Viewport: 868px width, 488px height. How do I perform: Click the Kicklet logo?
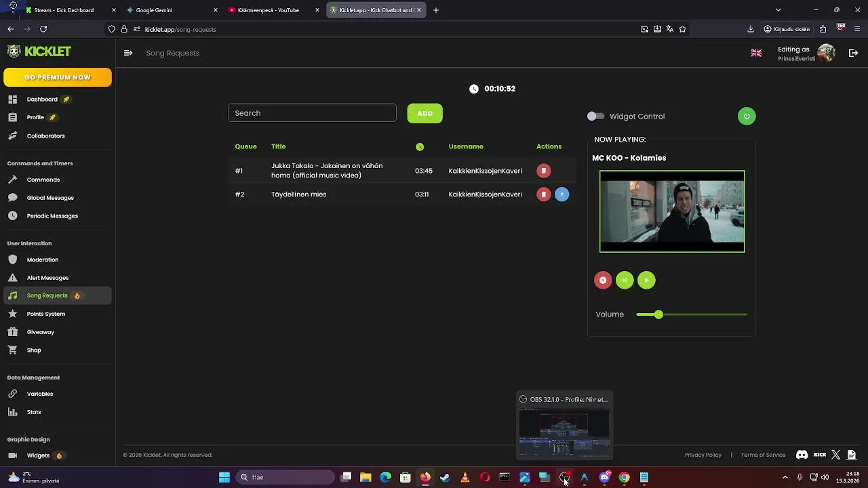click(39, 52)
